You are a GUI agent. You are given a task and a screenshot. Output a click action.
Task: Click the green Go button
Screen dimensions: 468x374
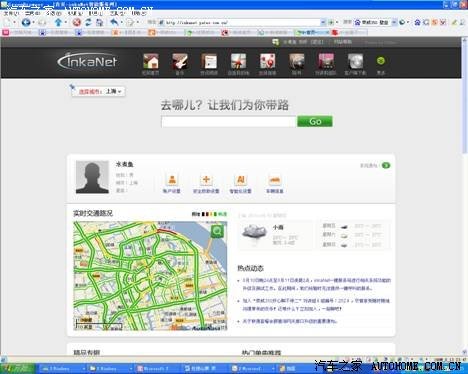point(315,121)
